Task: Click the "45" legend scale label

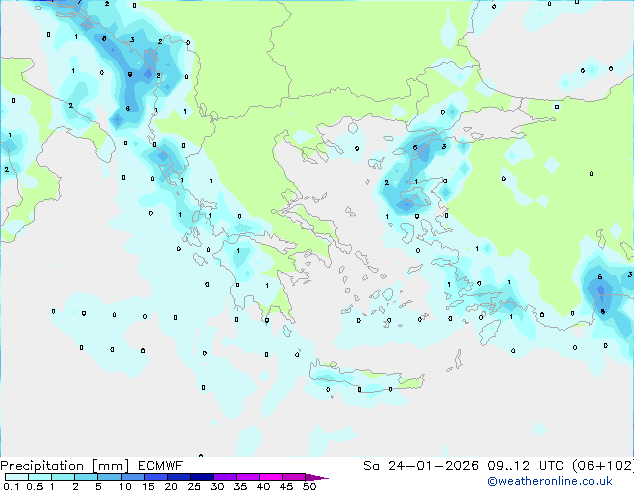Action: pos(286,486)
